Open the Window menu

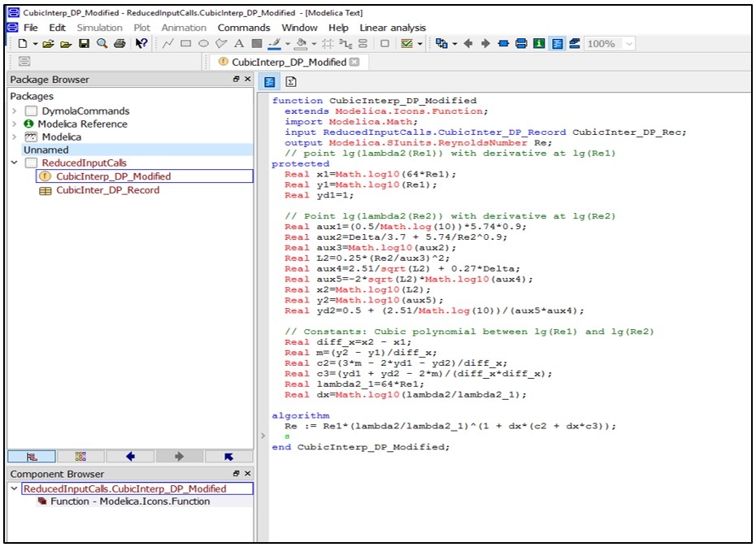click(x=299, y=28)
